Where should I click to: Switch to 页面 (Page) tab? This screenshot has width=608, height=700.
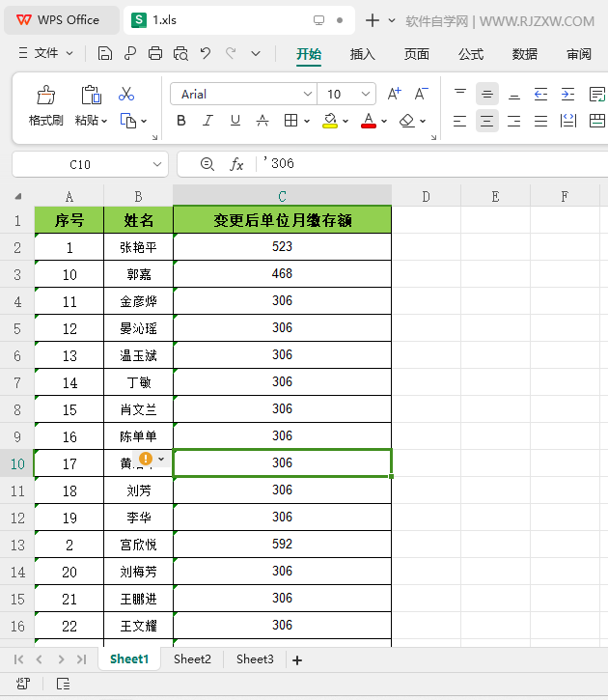coord(417,54)
